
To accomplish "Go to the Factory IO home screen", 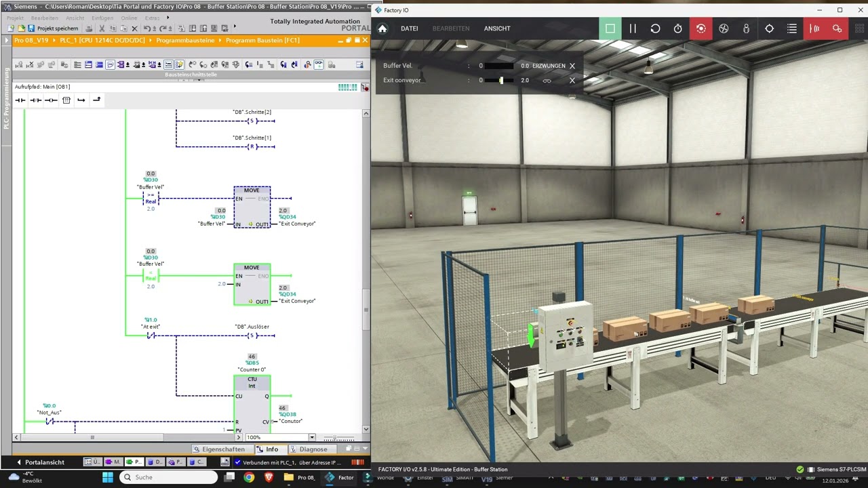I will tap(382, 28).
